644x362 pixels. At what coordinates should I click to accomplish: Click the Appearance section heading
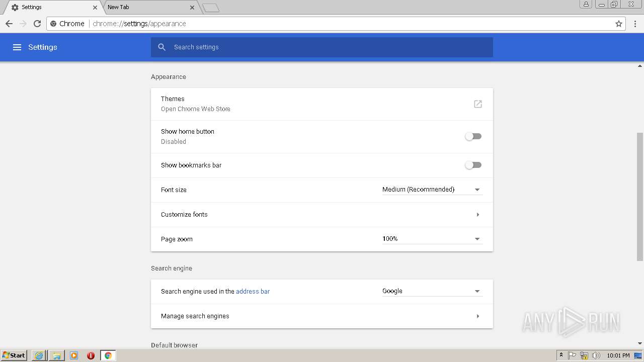(169, 77)
